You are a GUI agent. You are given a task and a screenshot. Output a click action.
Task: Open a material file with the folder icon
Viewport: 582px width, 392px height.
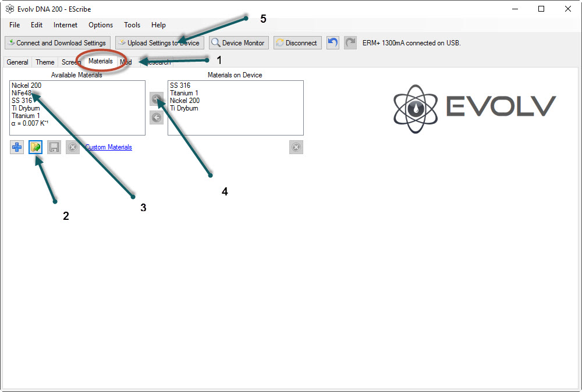point(36,147)
